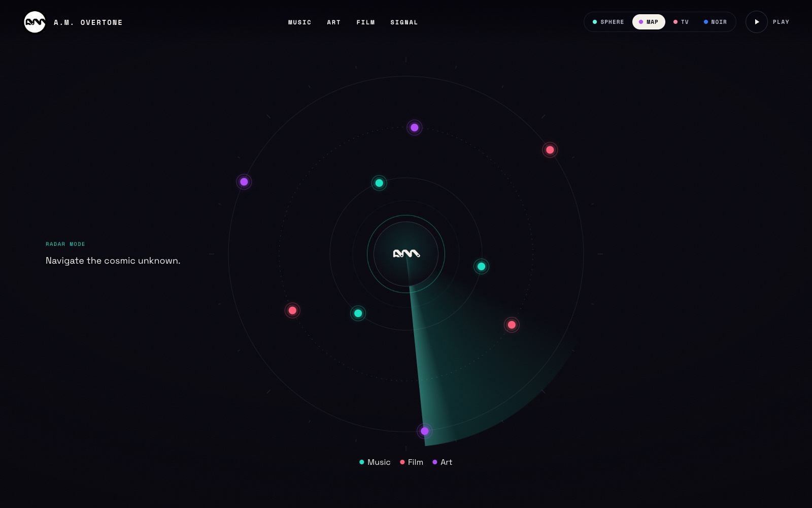Click the center radar logo emblem
The image size is (812, 508).
(x=406, y=254)
